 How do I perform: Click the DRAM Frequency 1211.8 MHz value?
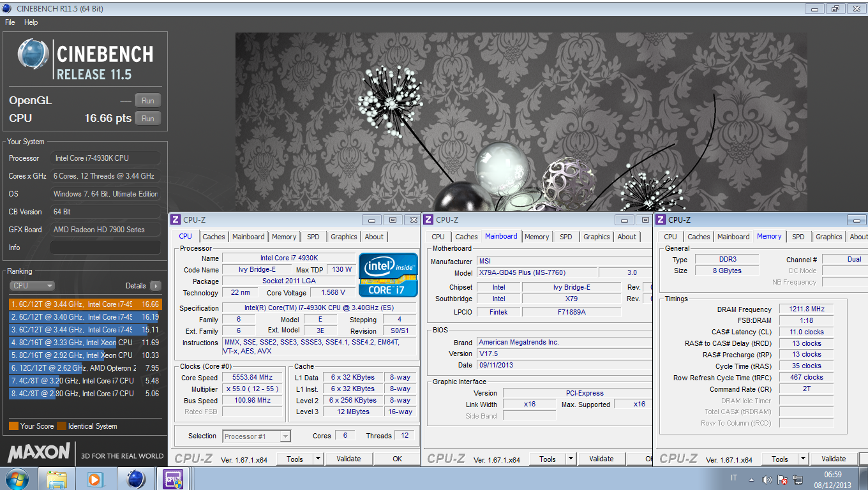tap(806, 309)
